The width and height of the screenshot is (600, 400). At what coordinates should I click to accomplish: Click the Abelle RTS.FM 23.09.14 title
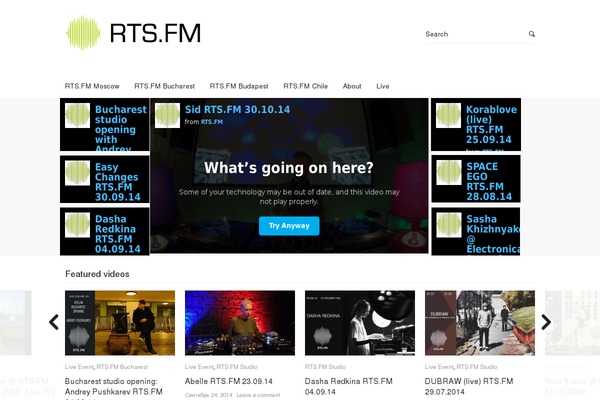229,381
